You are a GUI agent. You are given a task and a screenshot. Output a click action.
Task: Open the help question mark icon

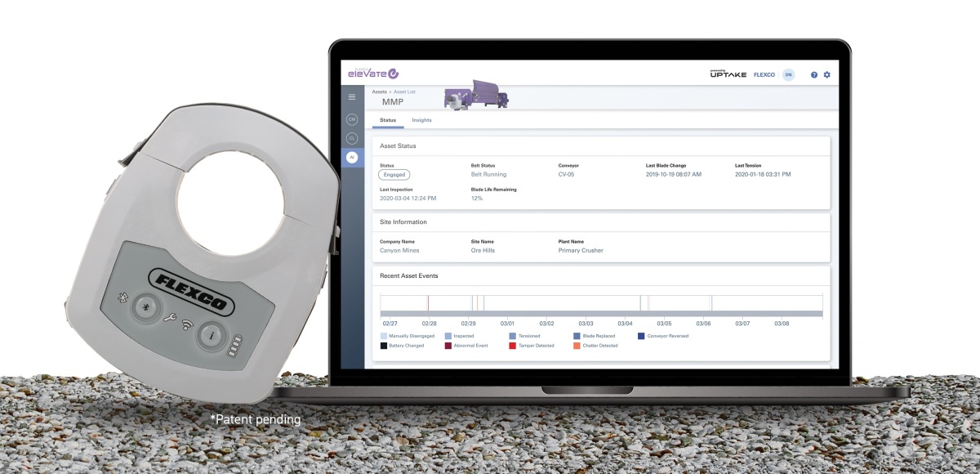click(813, 74)
